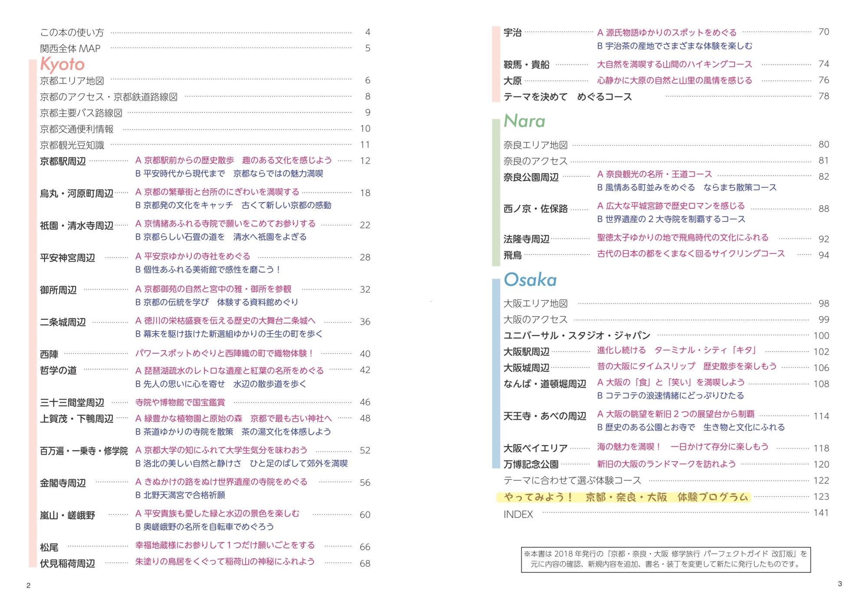Select area heading 飛鳥
This screenshot has width=868, height=604.
tap(513, 255)
